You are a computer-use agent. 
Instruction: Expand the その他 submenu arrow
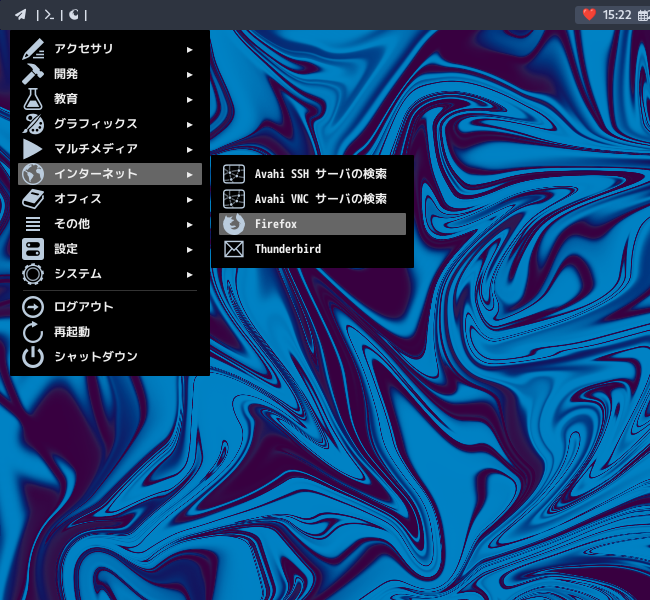pos(189,224)
